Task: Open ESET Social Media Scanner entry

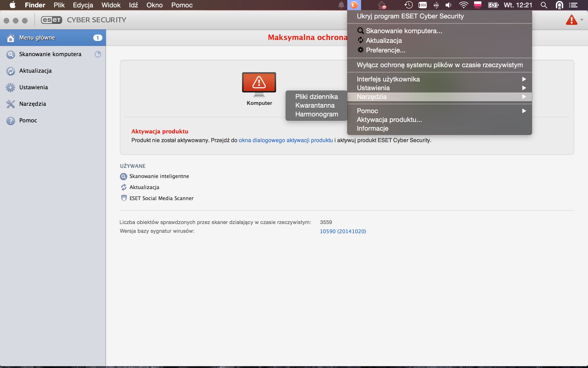Action: (161, 198)
